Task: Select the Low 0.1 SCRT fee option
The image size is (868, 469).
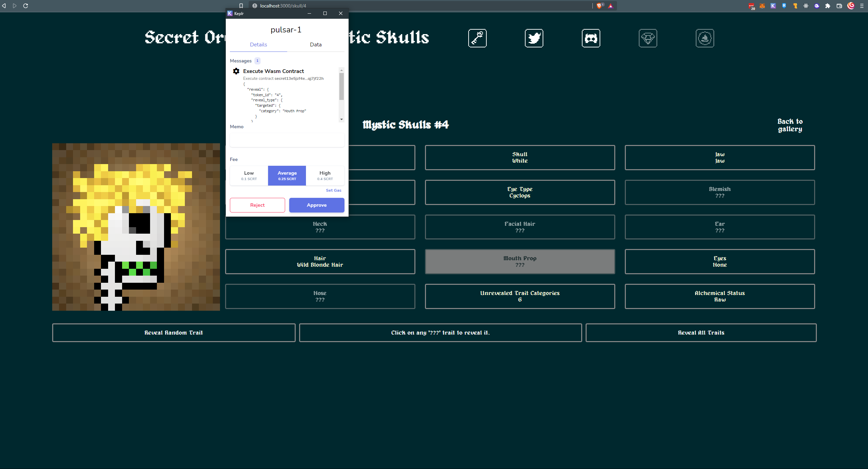Action: click(249, 176)
